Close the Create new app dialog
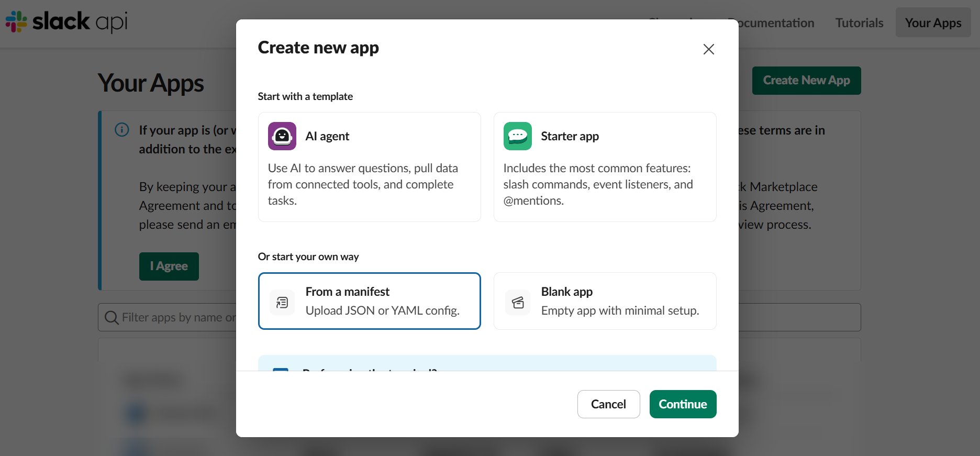Screen dimensions: 980x456 point(708,49)
